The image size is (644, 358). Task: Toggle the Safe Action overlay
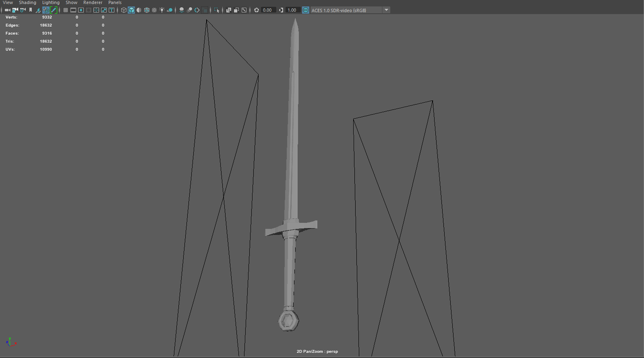click(104, 10)
